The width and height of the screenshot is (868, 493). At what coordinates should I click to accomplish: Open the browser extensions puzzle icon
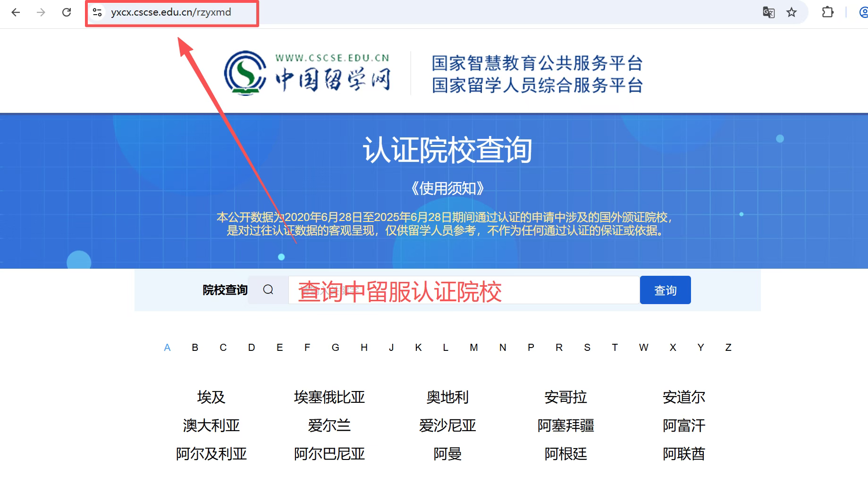pyautogui.click(x=827, y=12)
